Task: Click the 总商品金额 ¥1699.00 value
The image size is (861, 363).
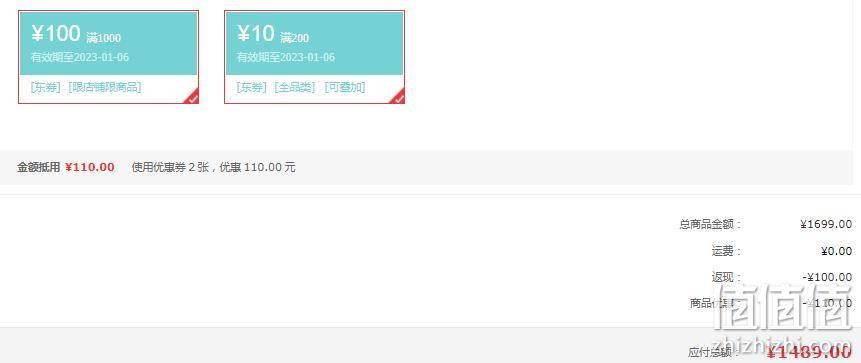Action: click(x=826, y=224)
